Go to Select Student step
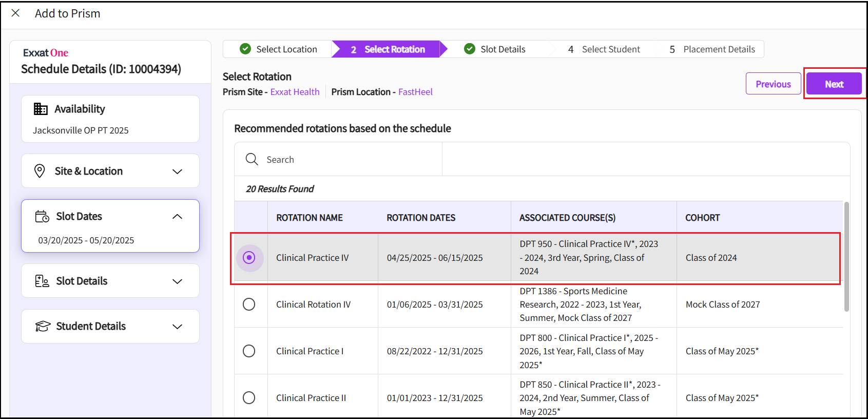 click(604, 49)
